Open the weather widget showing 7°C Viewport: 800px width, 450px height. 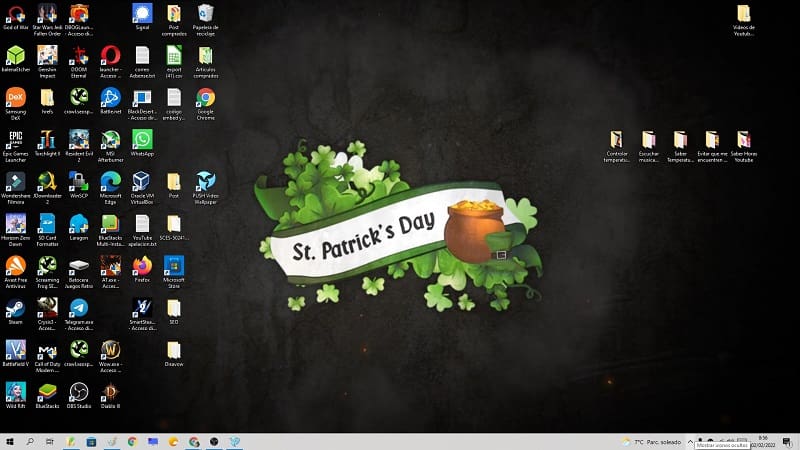(652, 442)
